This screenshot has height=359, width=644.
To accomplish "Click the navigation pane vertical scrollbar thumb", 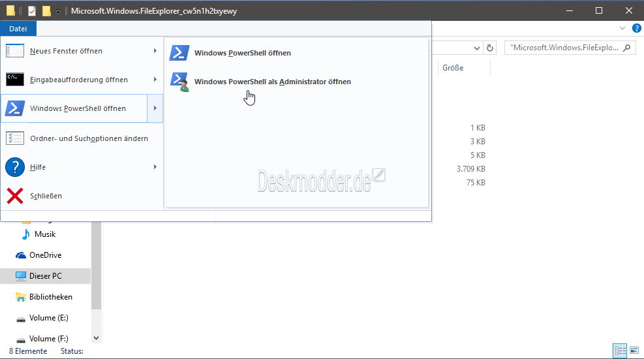I will click(96, 266).
